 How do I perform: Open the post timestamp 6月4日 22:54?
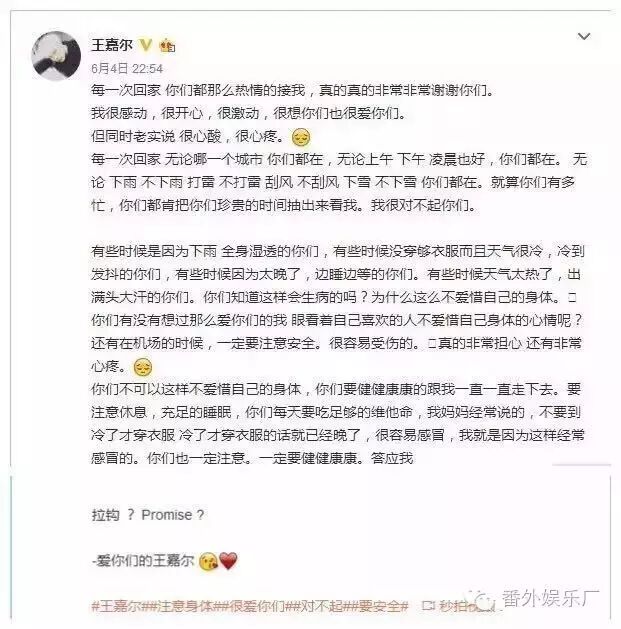(127, 69)
